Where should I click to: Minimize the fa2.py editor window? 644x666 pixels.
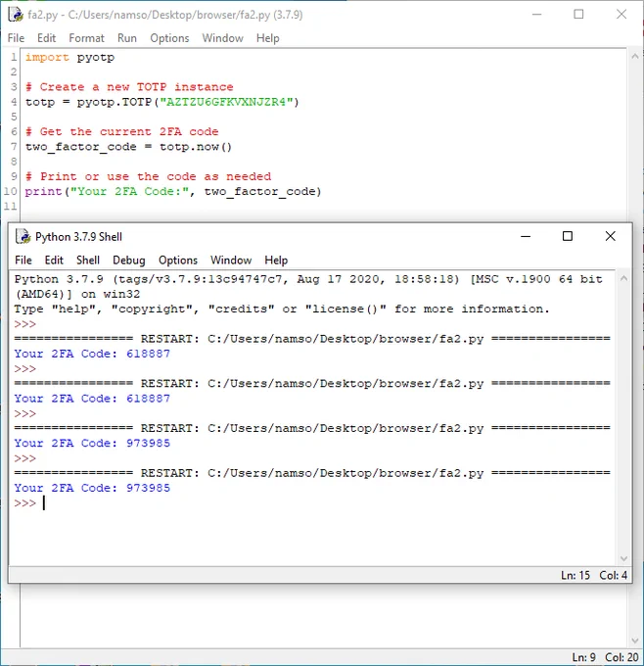point(537,14)
